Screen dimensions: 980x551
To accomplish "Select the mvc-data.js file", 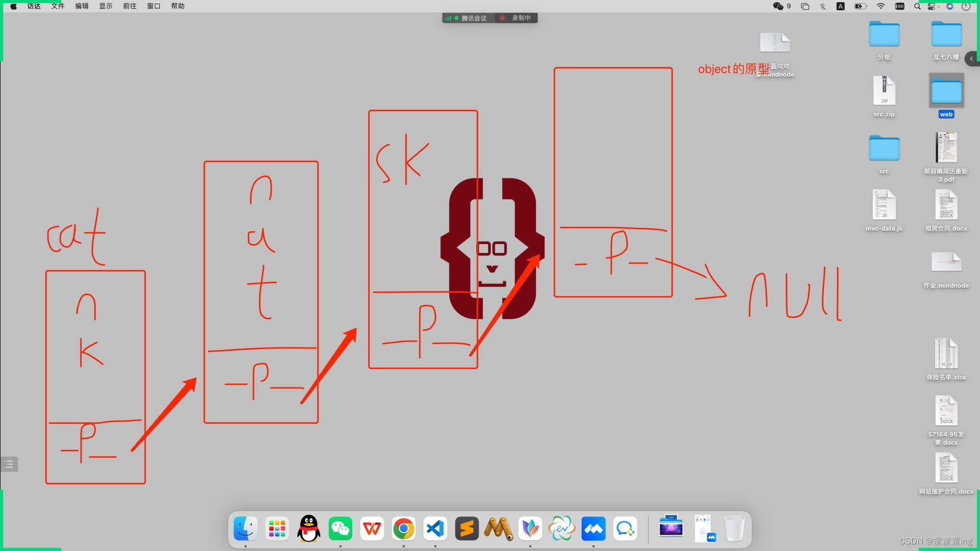I will pyautogui.click(x=884, y=211).
